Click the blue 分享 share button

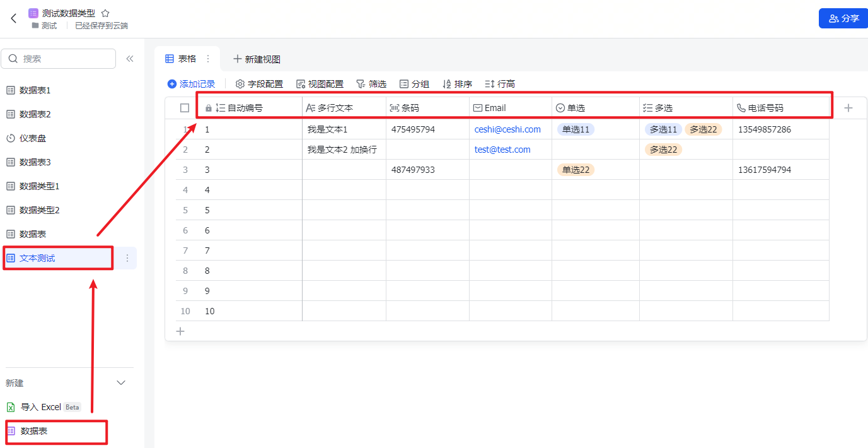[843, 18]
